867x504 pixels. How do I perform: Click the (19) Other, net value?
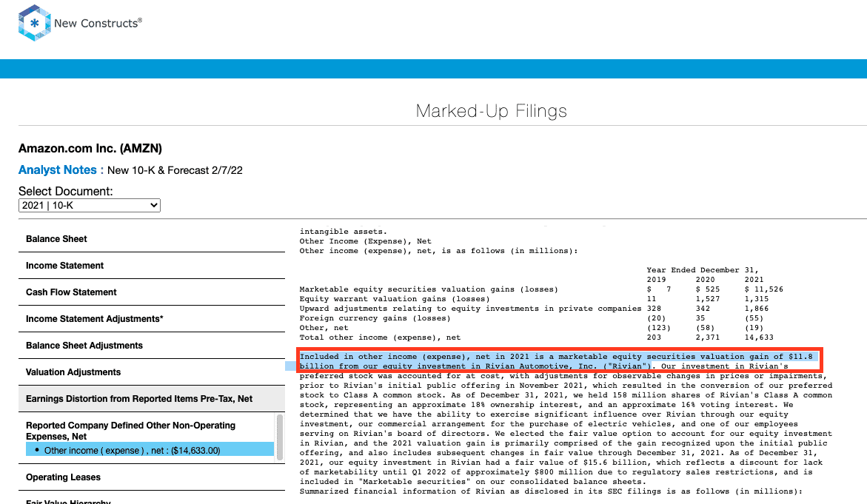[754, 329]
